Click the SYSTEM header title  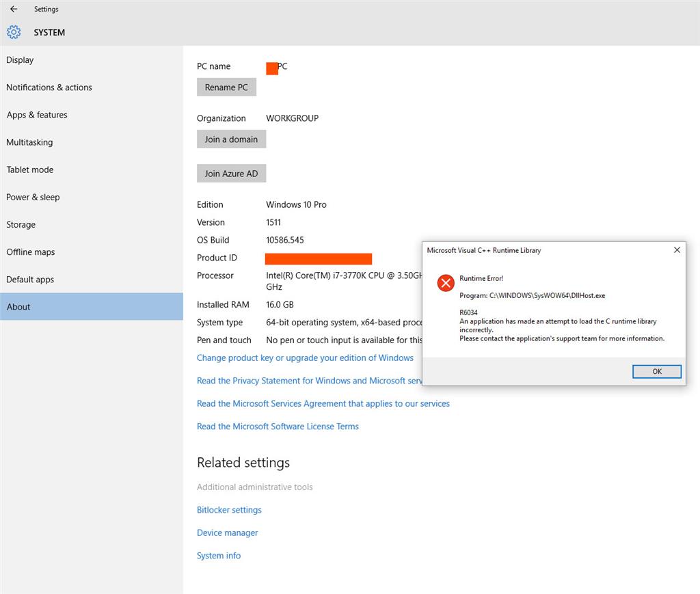click(x=49, y=33)
